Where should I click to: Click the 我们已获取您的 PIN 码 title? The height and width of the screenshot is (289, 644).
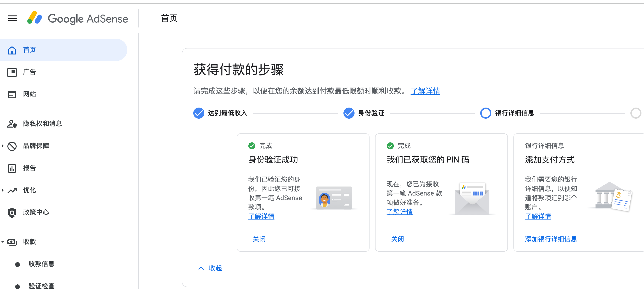click(428, 160)
